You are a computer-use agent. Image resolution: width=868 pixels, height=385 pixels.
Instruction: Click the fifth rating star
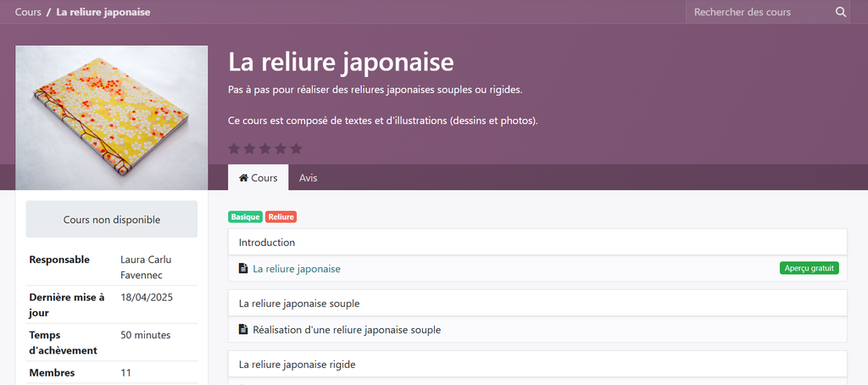coord(296,148)
